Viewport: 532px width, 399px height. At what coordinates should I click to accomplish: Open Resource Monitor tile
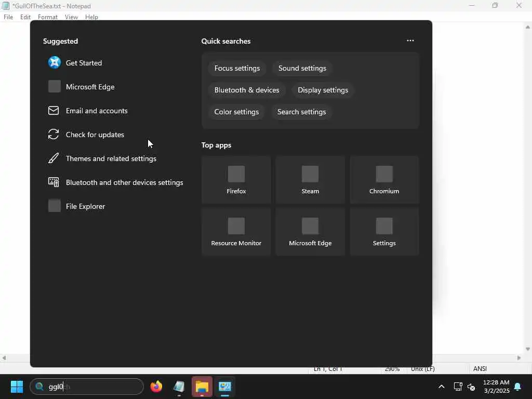pyautogui.click(x=236, y=232)
